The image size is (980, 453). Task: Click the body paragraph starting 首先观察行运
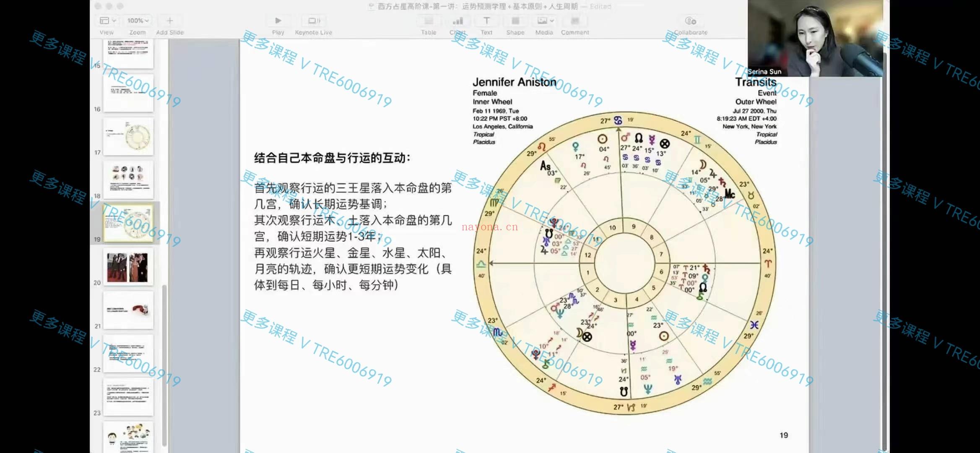[353, 237]
